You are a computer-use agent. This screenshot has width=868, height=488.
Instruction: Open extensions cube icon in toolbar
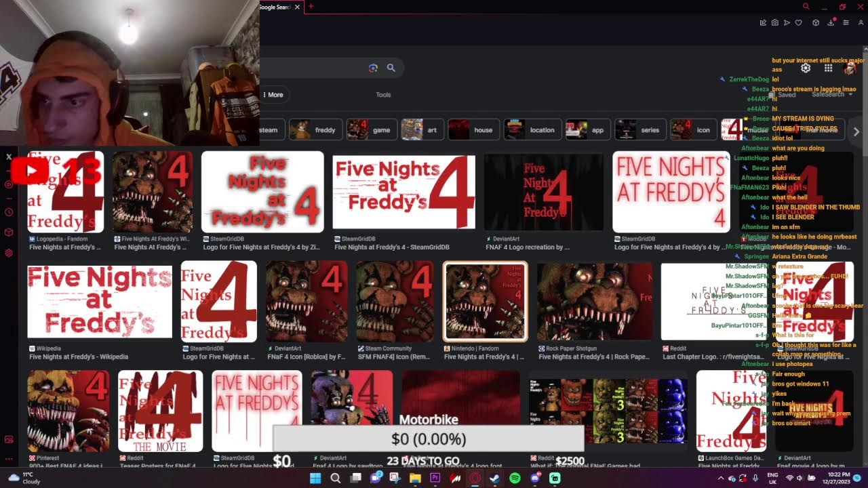pyautogui.click(x=816, y=22)
